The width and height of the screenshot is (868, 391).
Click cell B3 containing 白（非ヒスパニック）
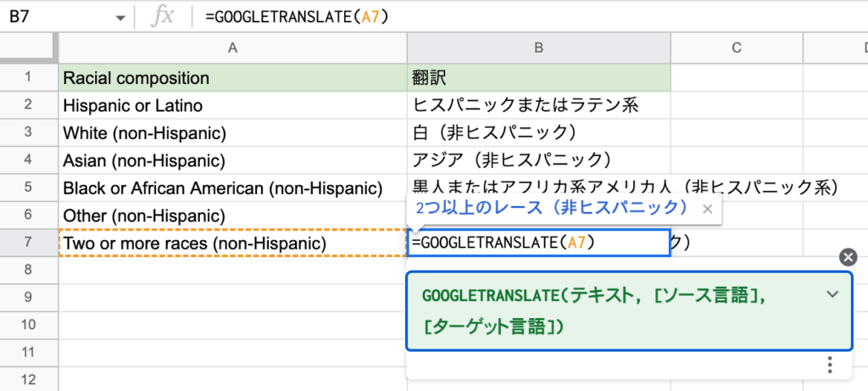[538, 133]
